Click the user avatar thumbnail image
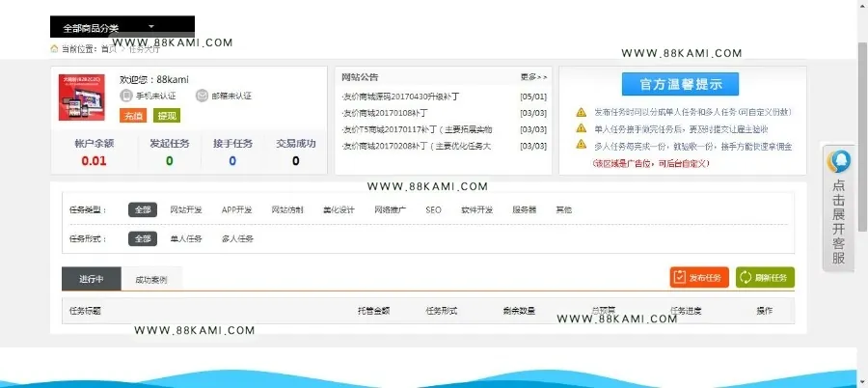Screen dimensions: 868x388 [81, 97]
